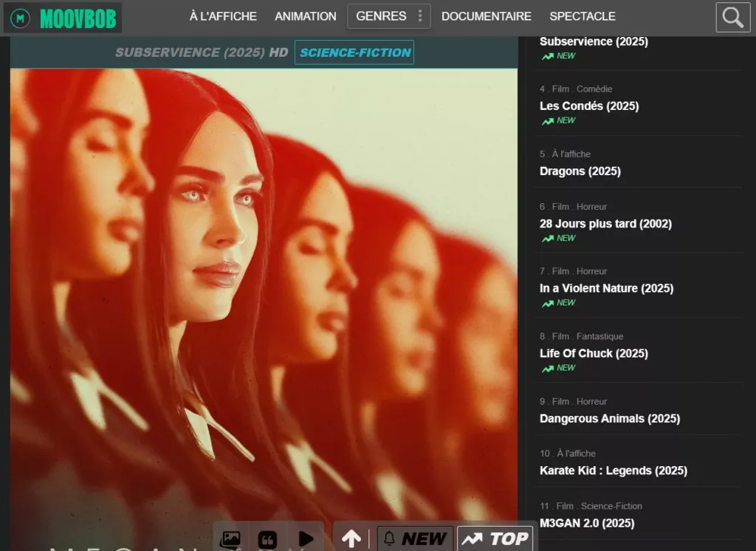Toggle the TOP trending list button
756x551 pixels.
click(x=495, y=538)
